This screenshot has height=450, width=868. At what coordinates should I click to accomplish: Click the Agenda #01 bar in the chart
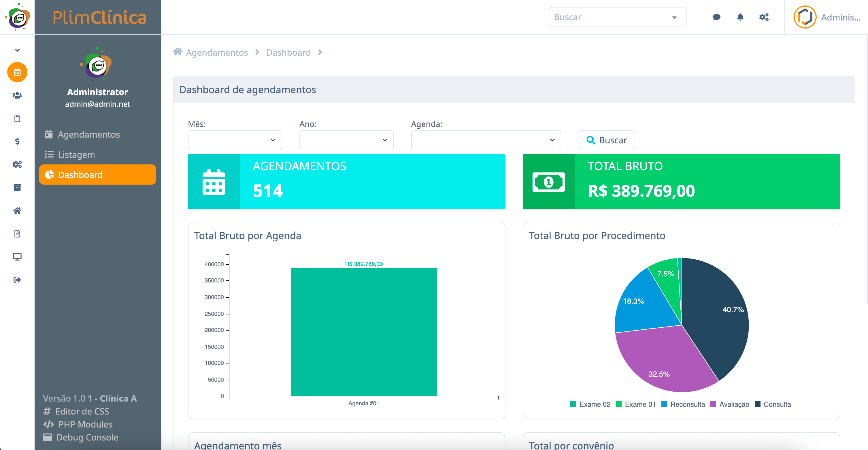click(364, 332)
